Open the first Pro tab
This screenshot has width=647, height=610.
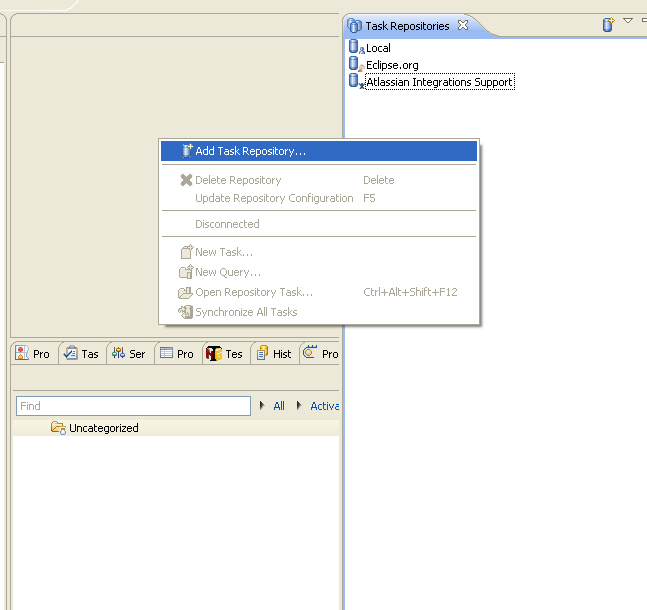33,354
